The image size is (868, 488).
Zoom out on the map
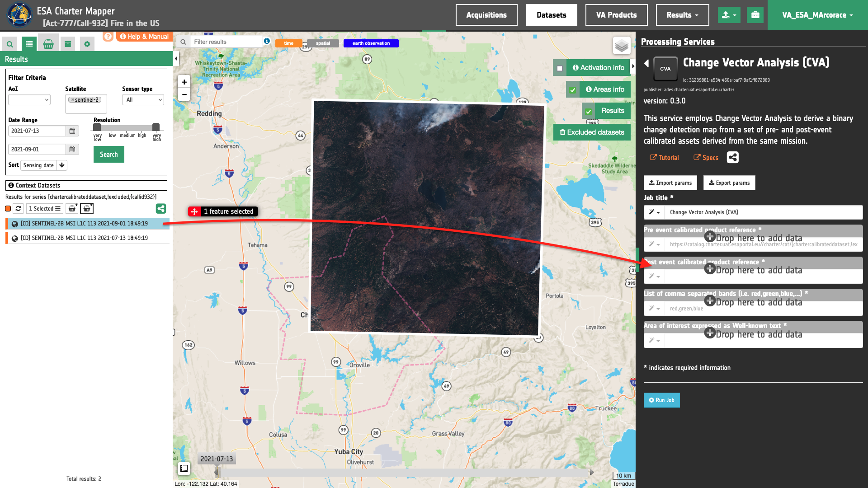(184, 94)
